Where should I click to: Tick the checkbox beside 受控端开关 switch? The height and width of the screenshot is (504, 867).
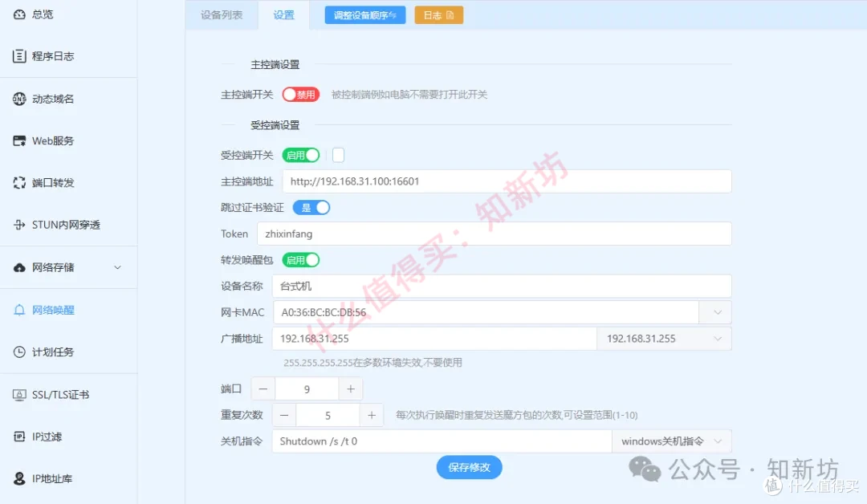(339, 155)
